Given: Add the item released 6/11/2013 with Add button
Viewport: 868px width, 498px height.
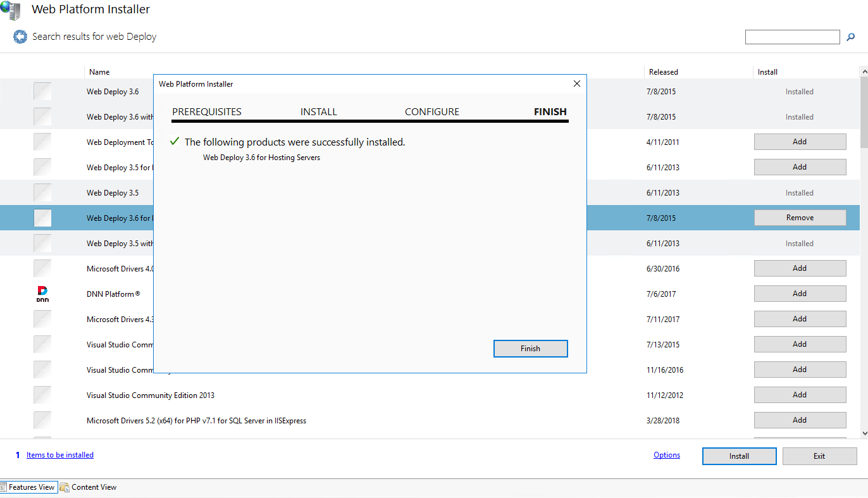Looking at the screenshot, I should [800, 167].
